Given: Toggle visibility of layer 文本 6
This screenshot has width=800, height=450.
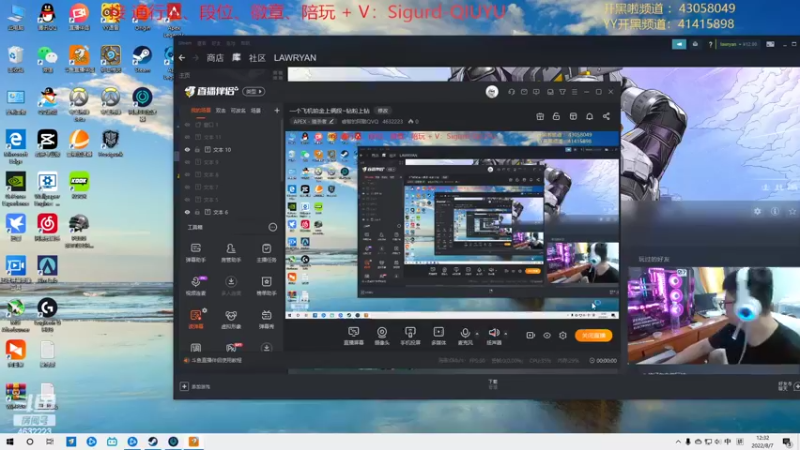Looking at the screenshot, I should [x=187, y=212].
